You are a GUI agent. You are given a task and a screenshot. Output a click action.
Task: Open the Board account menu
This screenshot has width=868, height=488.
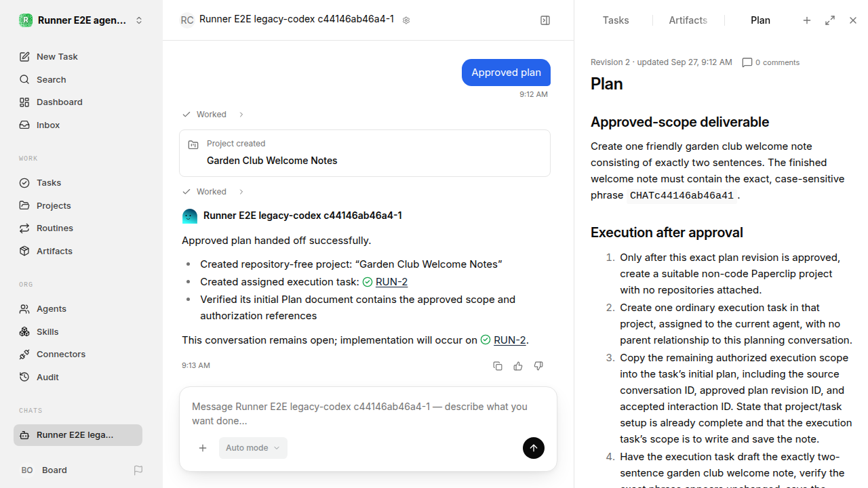(44, 470)
